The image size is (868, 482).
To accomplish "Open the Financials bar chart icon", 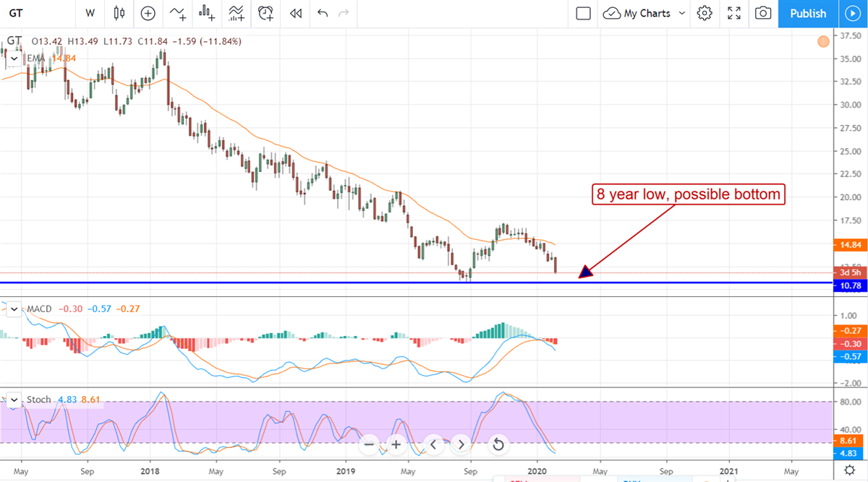I will click(208, 13).
